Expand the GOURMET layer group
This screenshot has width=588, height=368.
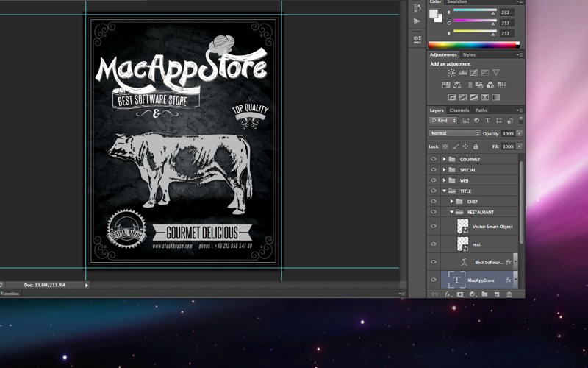coord(445,159)
